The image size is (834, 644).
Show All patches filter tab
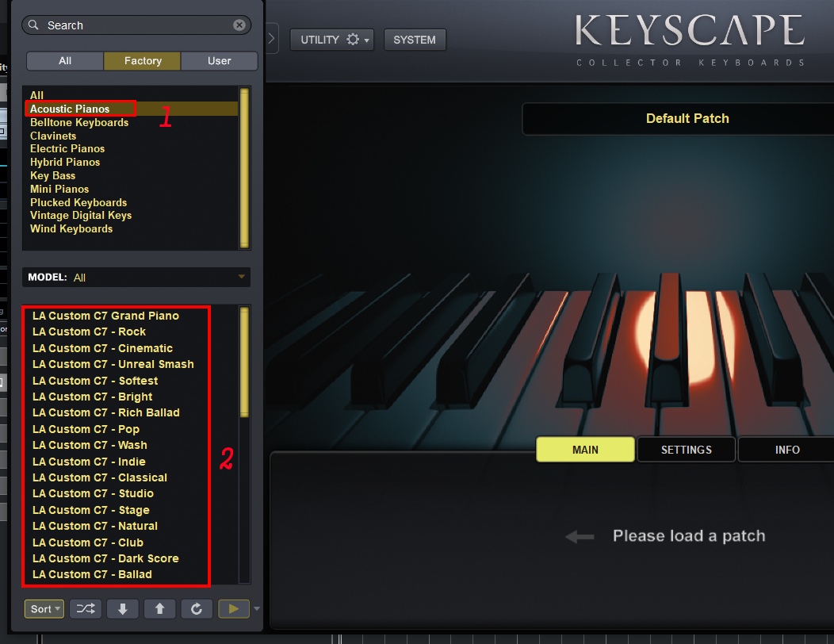pos(65,61)
